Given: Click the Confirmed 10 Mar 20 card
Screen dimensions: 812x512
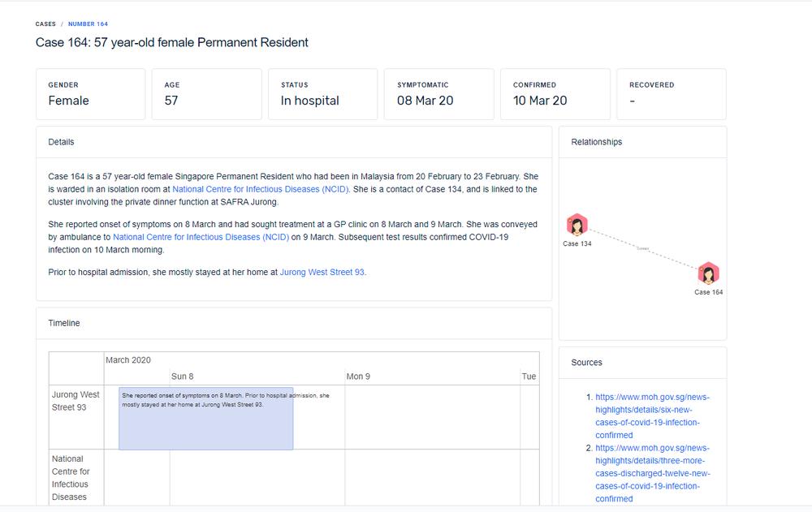Looking at the screenshot, I should pos(555,94).
